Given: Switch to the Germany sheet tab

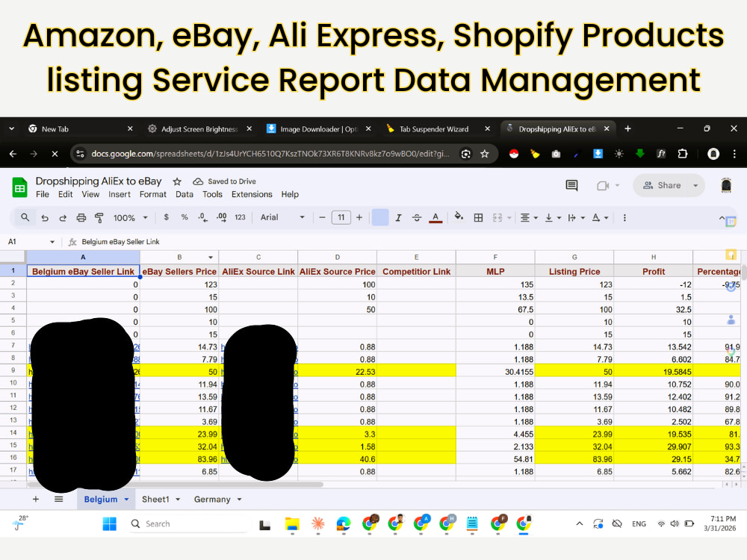Looking at the screenshot, I should click(x=212, y=499).
